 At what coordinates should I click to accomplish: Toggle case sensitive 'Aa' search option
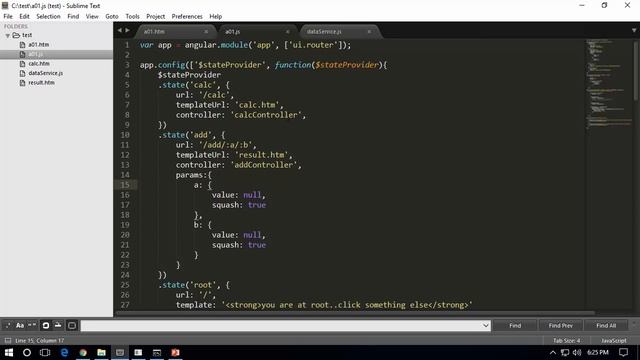click(x=20, y=325)
